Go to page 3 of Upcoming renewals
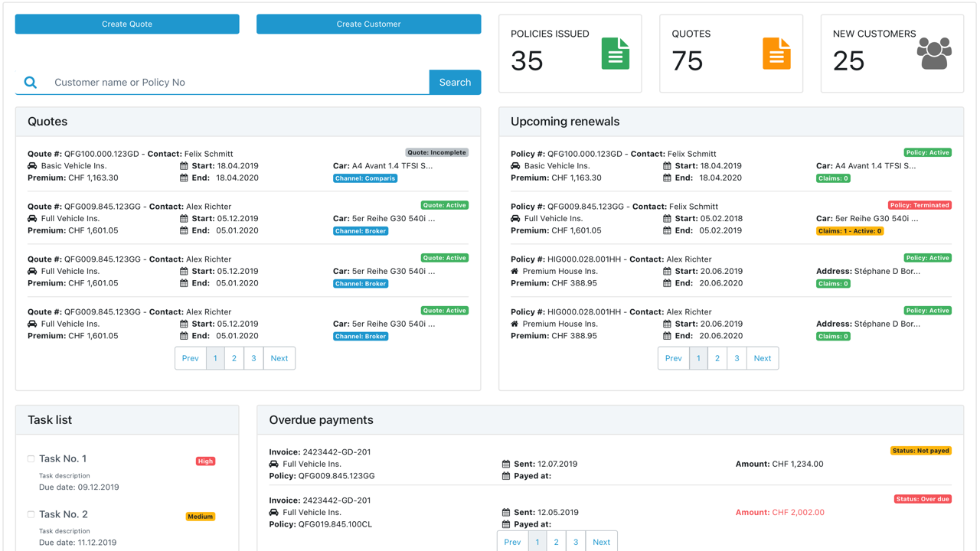Image resolution: width=980 pixels, height=551 pixels. (737, 358)
